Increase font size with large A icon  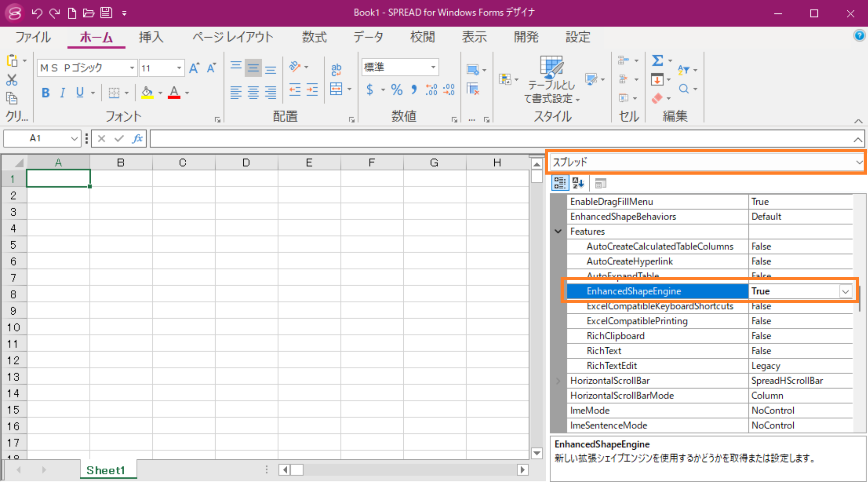(x=194, y=68)
